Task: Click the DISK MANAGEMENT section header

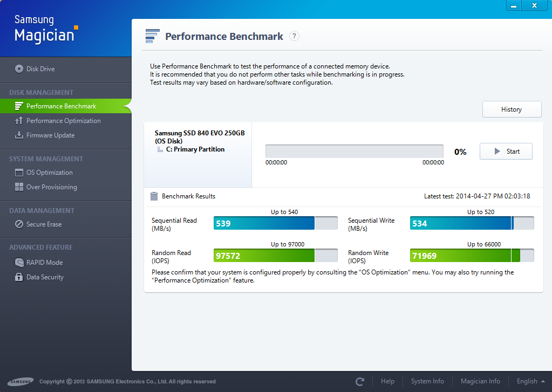Action: [41, 93]
